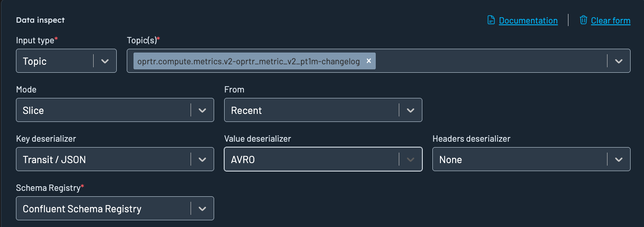Open the From dropdown chevron
Viewport: 644px width, 227px height.
click(x=411, y=111)
